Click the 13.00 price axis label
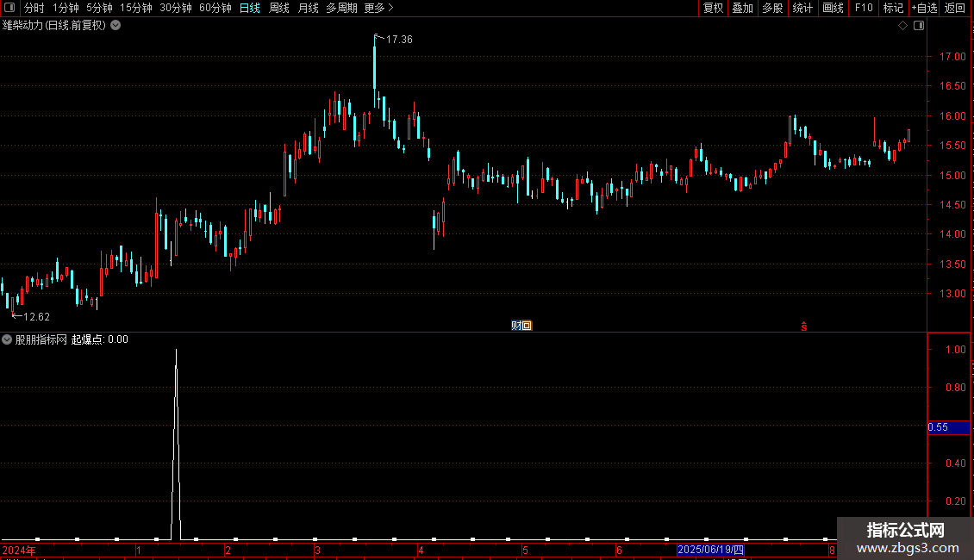 pos(952,294)
